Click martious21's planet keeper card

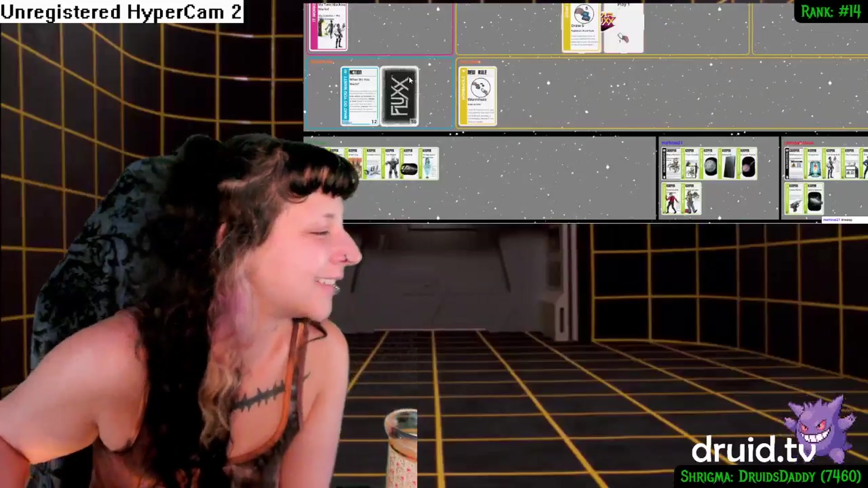748,164
